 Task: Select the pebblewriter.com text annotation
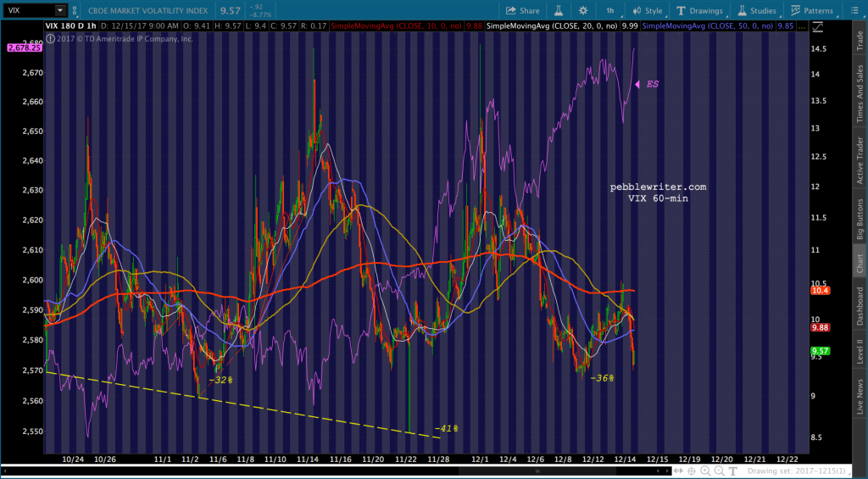(658, 187)
